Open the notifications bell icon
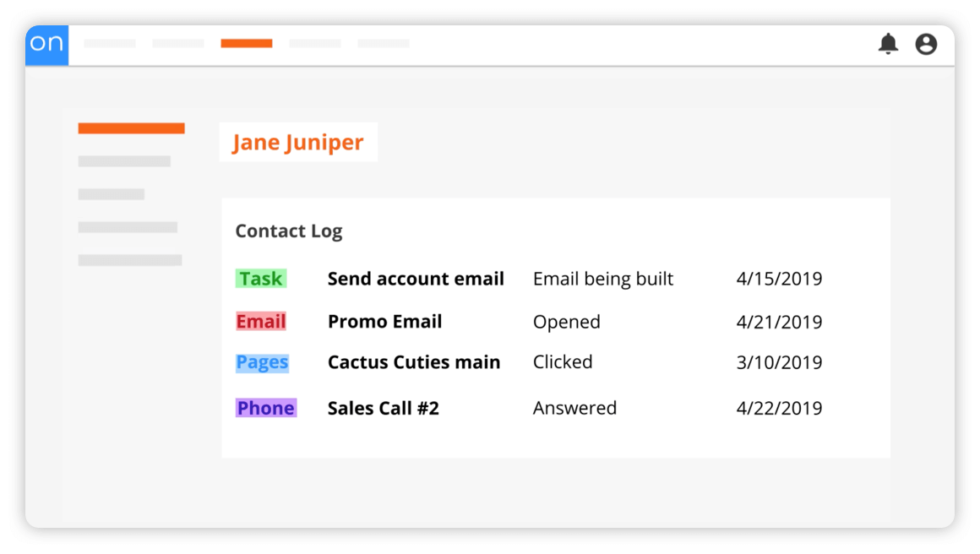This screenshot has height=554, width=980. (x=888, y=44)
